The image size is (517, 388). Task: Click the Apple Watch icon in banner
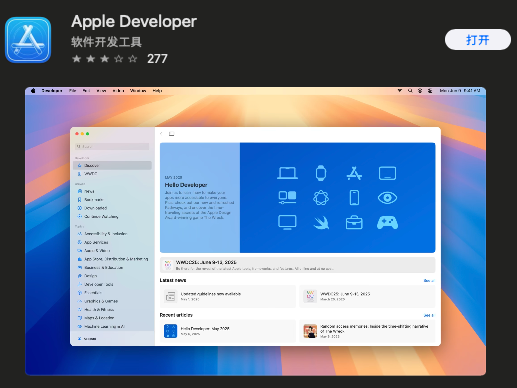(321, 173)
